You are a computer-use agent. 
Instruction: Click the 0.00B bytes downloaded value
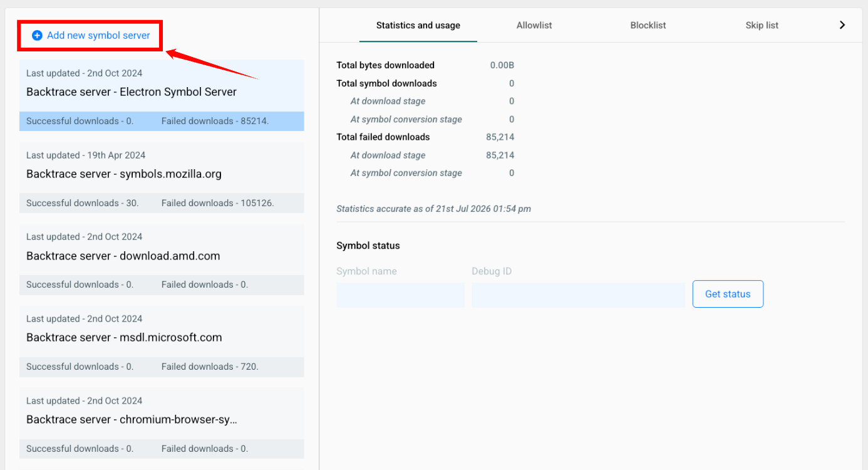(x=502, y=65)
